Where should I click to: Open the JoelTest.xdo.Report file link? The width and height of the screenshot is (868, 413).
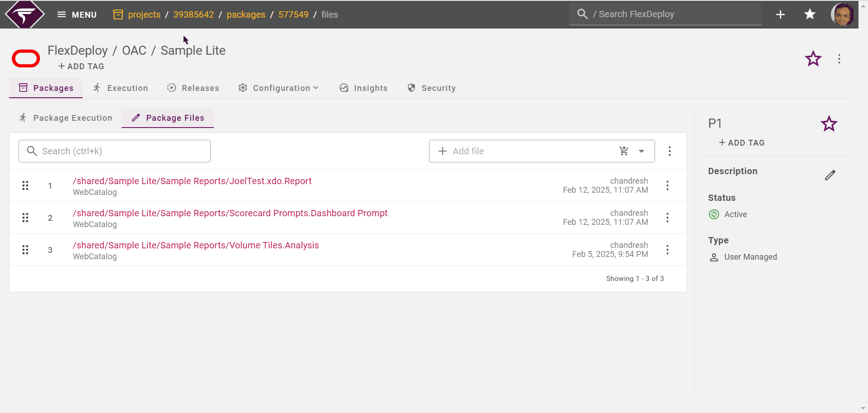(192, 181)
